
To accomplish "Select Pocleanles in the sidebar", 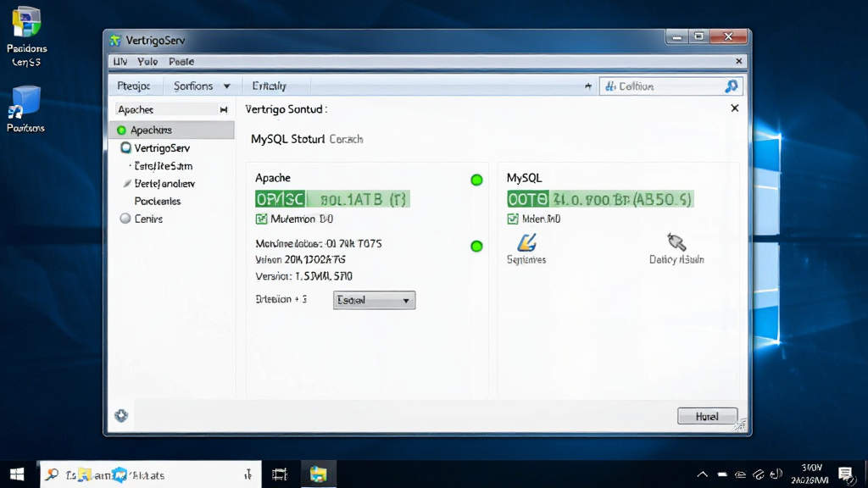I will pos(158,202).
